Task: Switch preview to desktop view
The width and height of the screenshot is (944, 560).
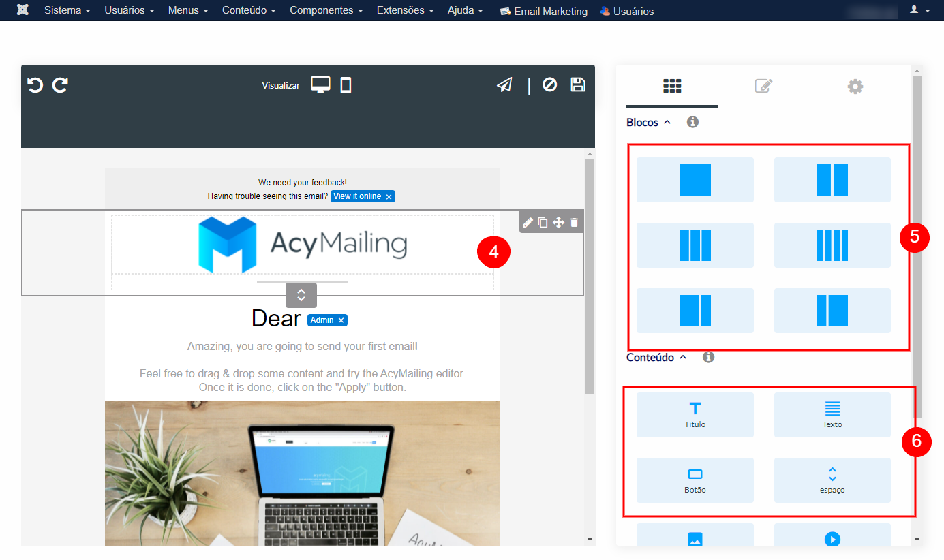Action: [320, 84]
